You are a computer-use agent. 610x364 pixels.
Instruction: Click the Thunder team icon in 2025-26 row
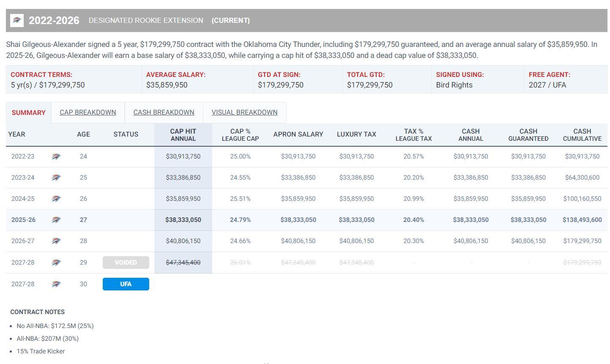click(x=56, y=220)
